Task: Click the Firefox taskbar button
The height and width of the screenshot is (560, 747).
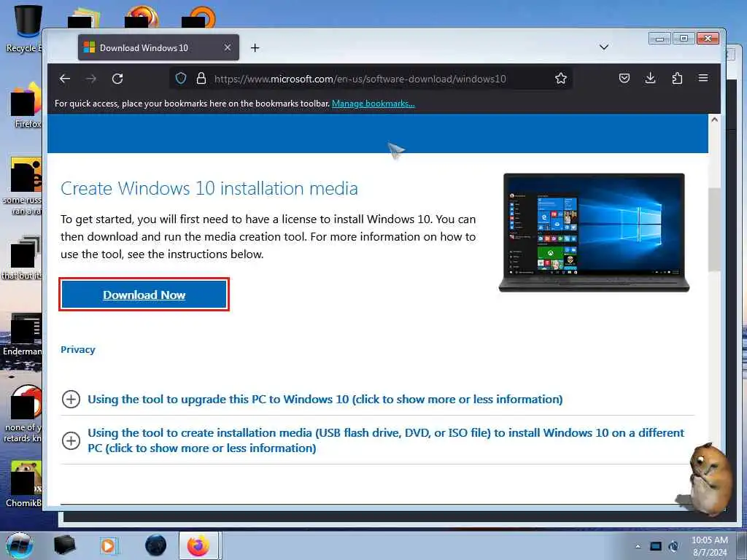Action: (198, 545)
